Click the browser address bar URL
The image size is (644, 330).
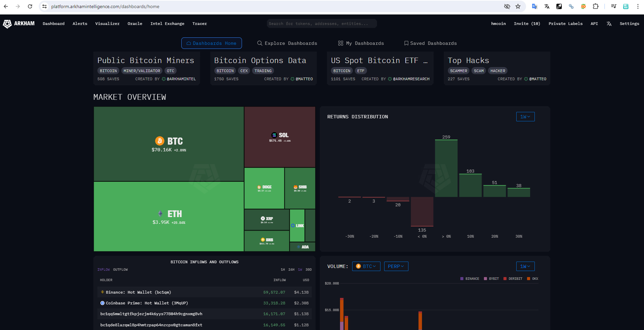pos(105,6)
